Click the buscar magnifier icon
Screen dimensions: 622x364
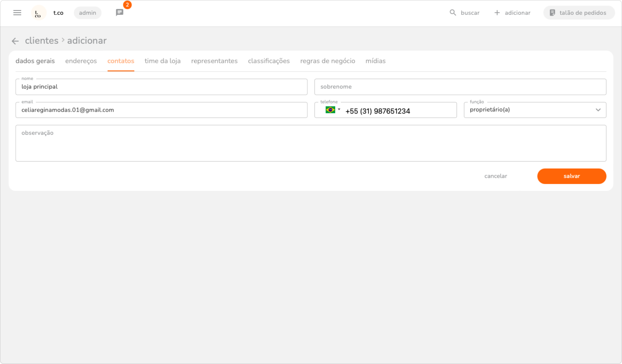pyautogui.click(x=453, y=13)
